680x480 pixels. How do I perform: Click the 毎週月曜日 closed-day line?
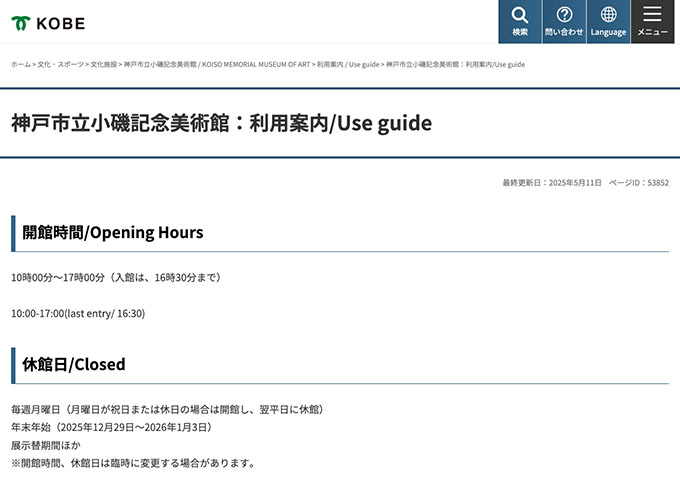coord(169,410)
